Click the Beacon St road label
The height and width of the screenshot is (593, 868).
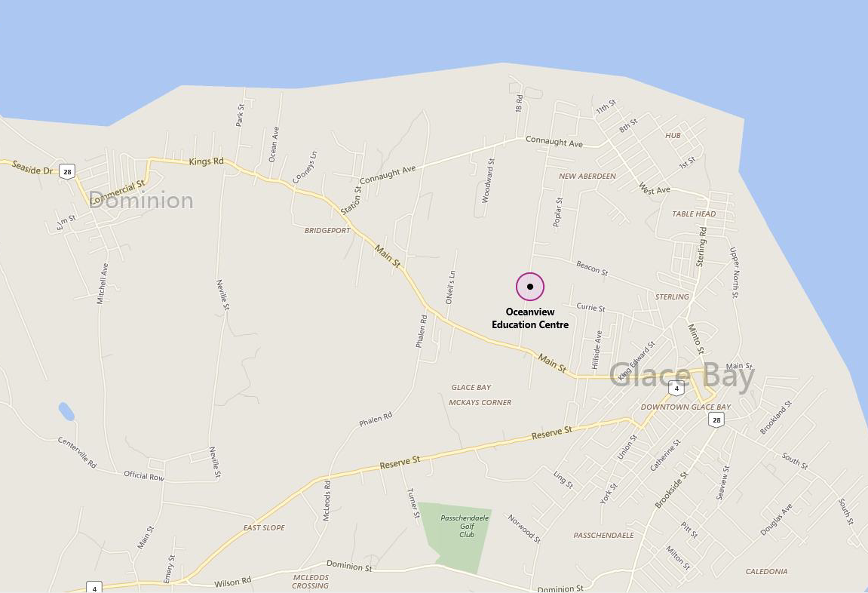click(x=592, y=269)
